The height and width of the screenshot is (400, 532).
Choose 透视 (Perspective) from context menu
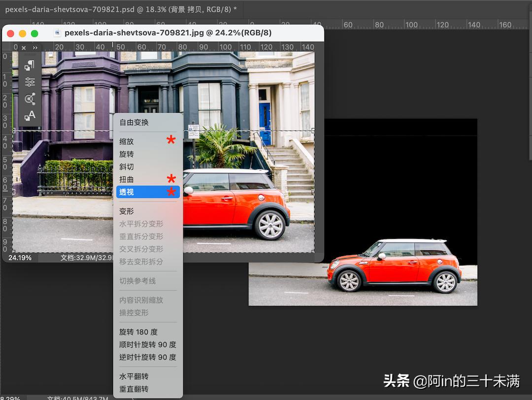[x=127, y=192]
